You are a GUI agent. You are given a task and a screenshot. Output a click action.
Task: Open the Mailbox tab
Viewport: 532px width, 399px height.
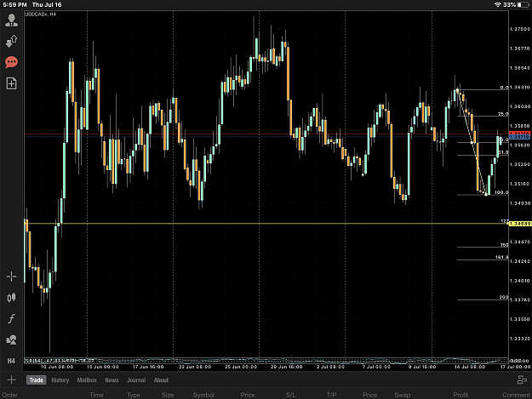[87, 380]
